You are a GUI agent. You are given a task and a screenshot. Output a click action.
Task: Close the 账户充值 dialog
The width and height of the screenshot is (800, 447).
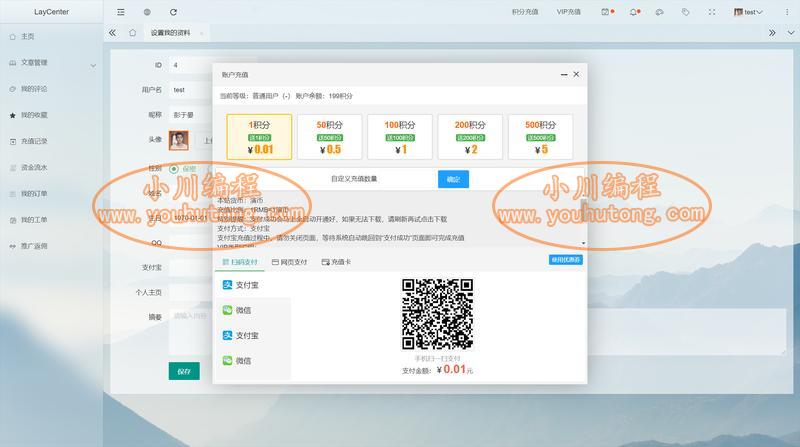point(577,74)
